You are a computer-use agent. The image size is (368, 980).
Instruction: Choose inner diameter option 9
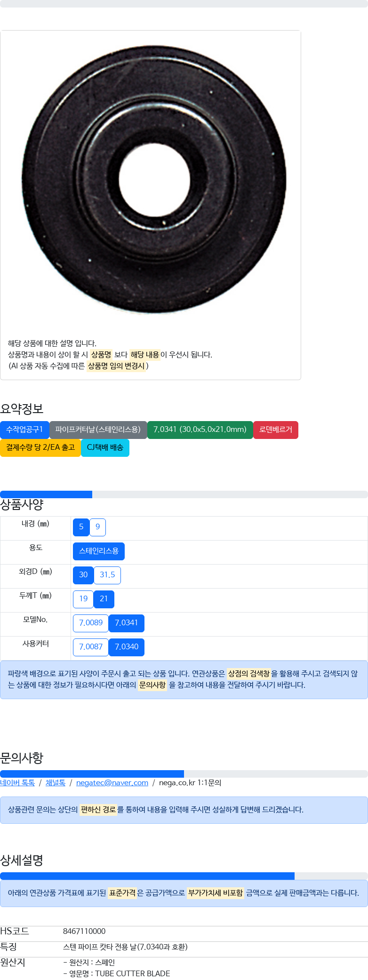pos(97,527)
